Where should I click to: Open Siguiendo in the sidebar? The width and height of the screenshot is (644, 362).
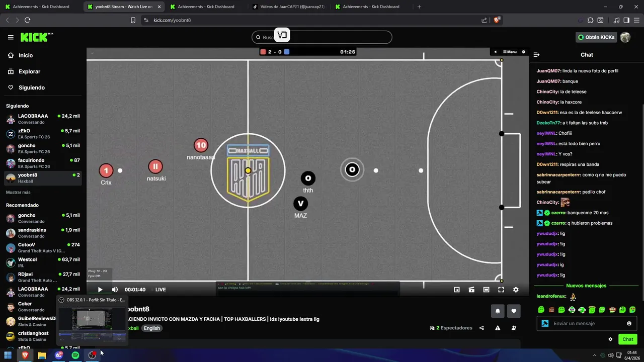pyautogui.click(x=32, y=87)
